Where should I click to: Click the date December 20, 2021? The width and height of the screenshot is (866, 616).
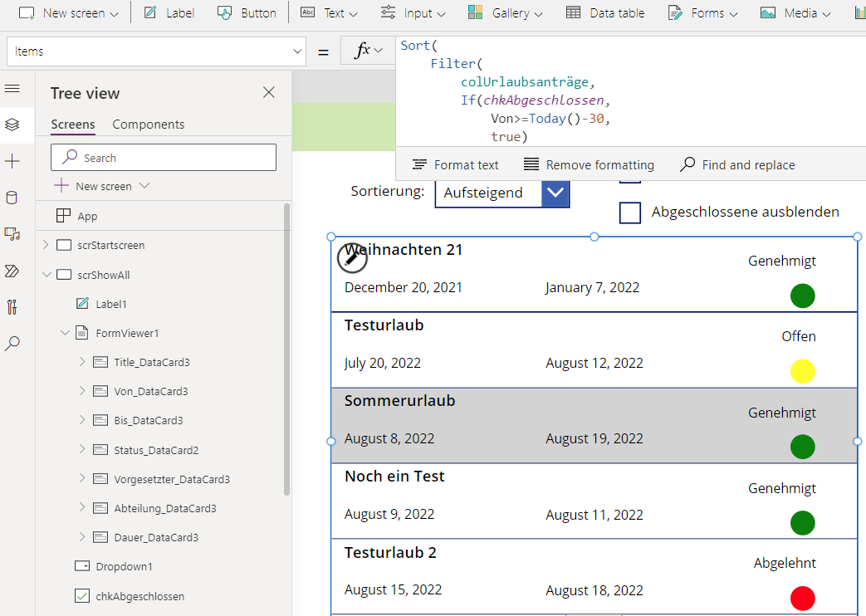(404, 287)
